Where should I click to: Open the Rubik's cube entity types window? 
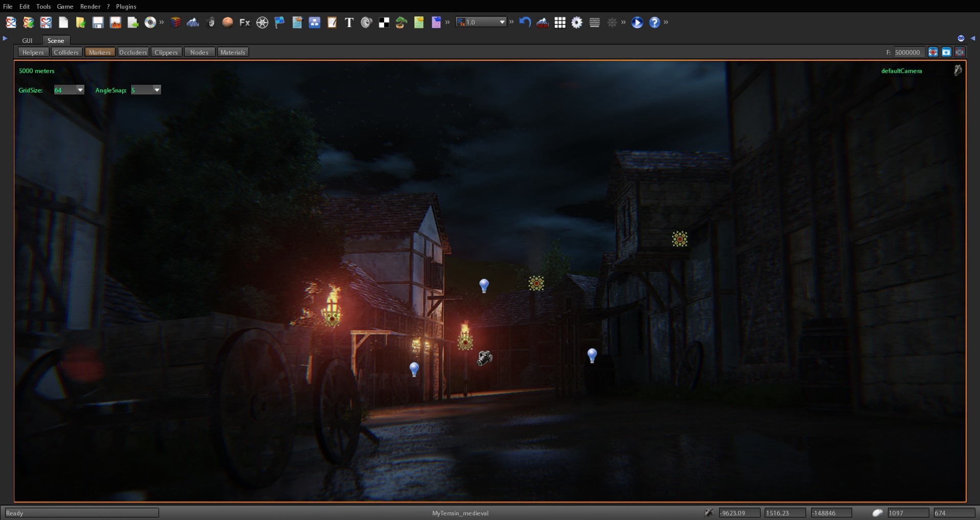[x=176, y=22]
